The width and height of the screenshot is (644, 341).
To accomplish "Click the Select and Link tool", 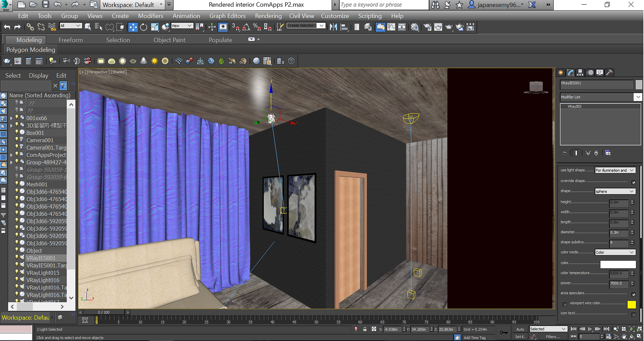I will click(x=30, y=27).
